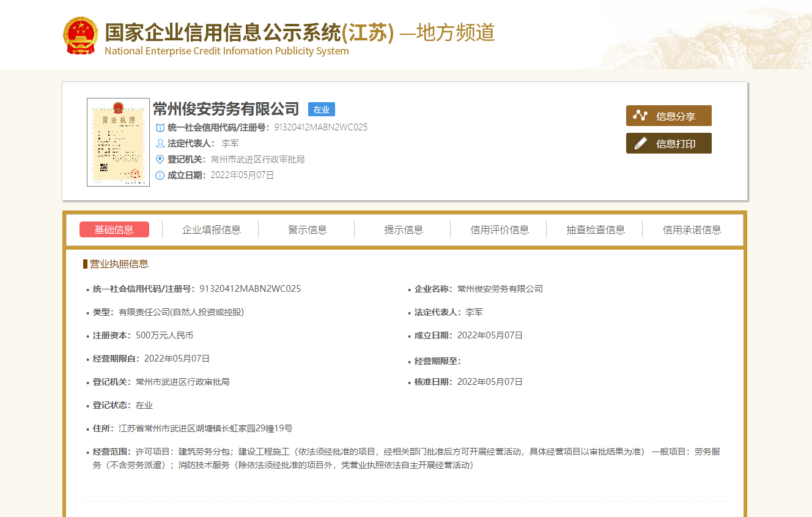Click 登记机关 value in license section
The height and width of the screenshot is (517, 812).
tap(183, 382)
